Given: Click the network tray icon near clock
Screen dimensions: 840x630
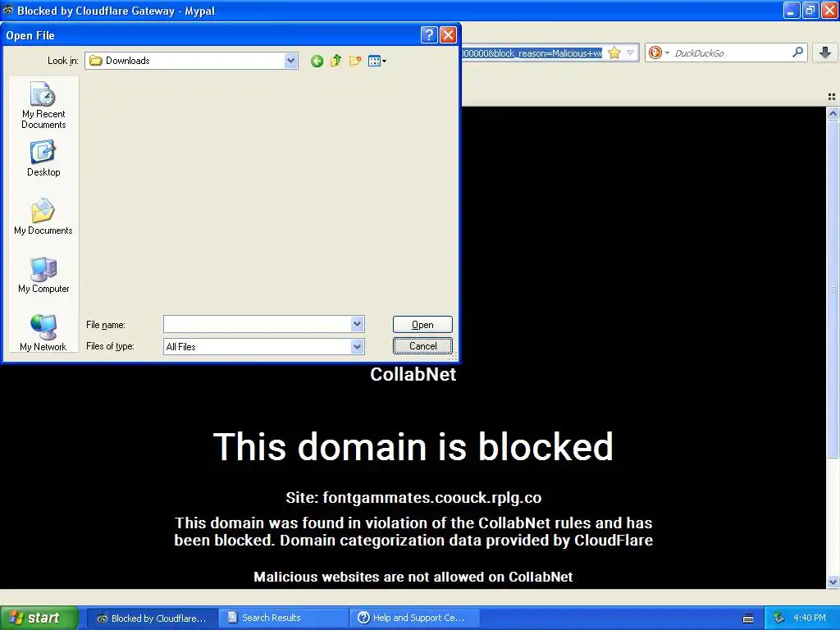Looking at the screenshot, I should click(x=779, y=618).
